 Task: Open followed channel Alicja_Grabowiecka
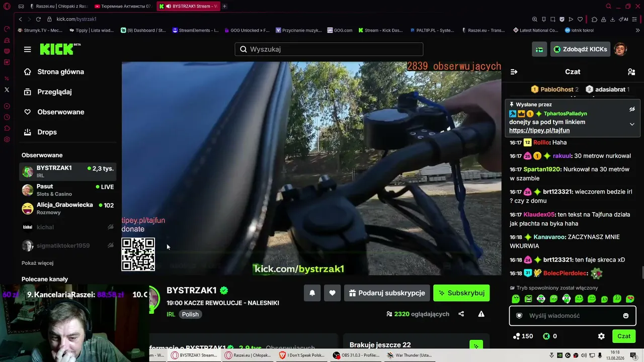point(67,209)
